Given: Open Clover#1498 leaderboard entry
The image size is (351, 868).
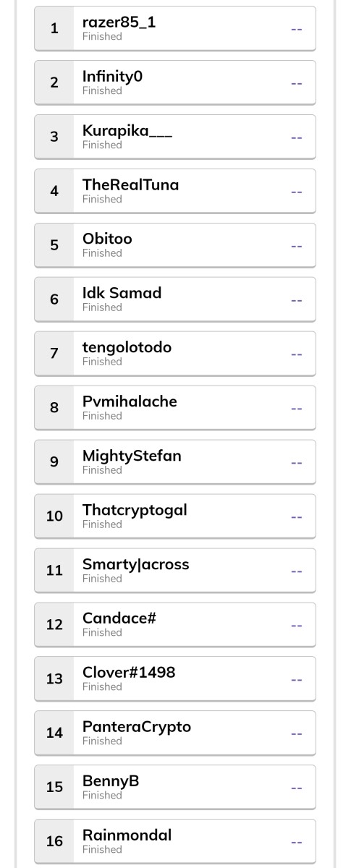Looking at the screenshot, I should [175, 679].
